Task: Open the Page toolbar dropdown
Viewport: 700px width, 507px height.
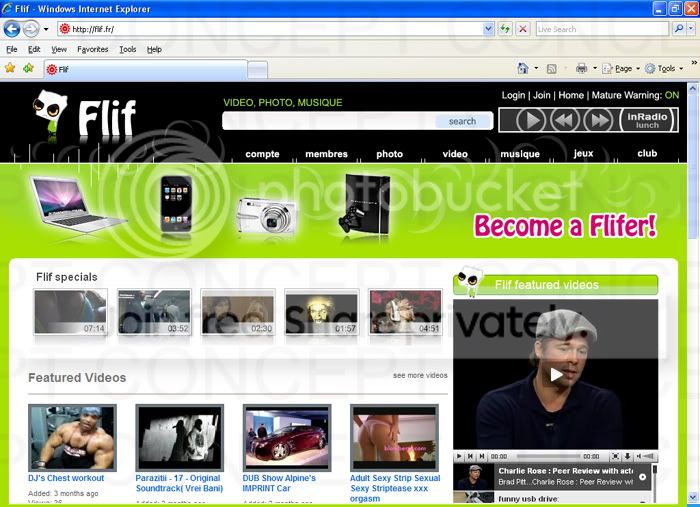Action: point(621,68)
